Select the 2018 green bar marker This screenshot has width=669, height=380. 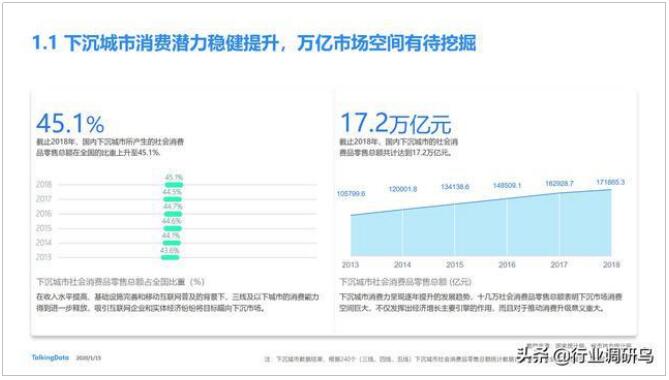pos(174,185)
